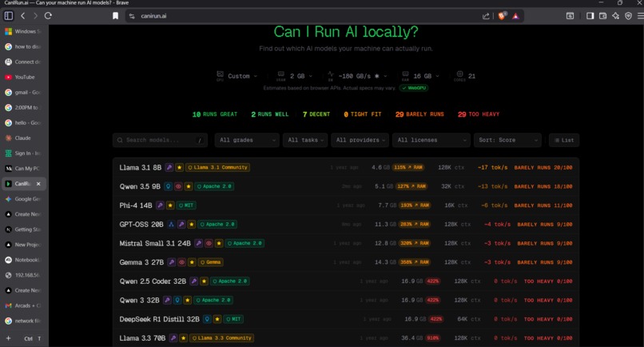Click the share page icon
Viewport: 644px width, 347px height.
tap(486, 16)
